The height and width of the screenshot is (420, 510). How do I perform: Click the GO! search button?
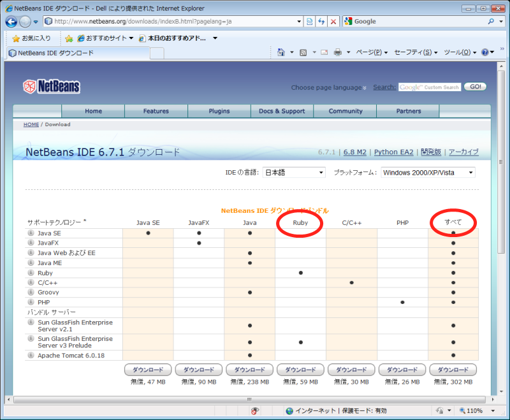click(475, 87)
